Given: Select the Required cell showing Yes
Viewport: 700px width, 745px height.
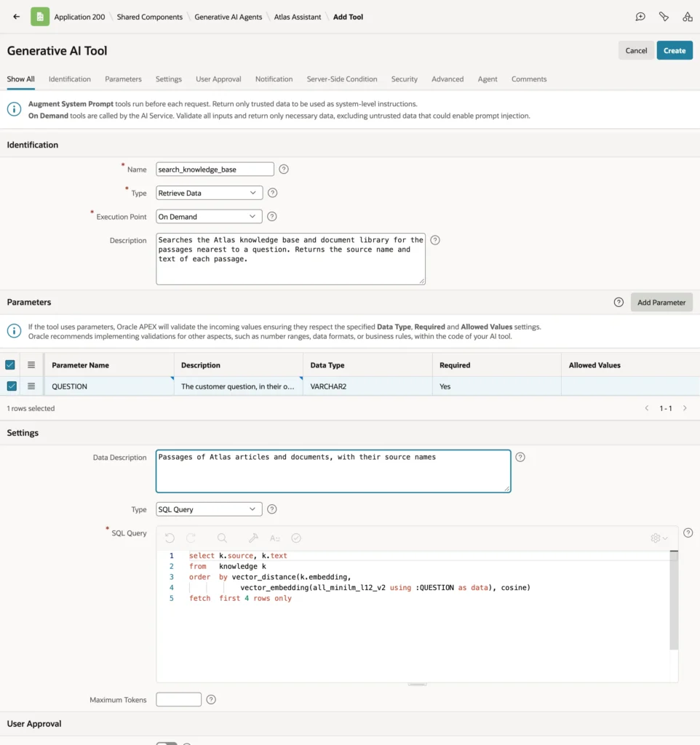Looking at the screenshot, I should (x=496, y=386).
